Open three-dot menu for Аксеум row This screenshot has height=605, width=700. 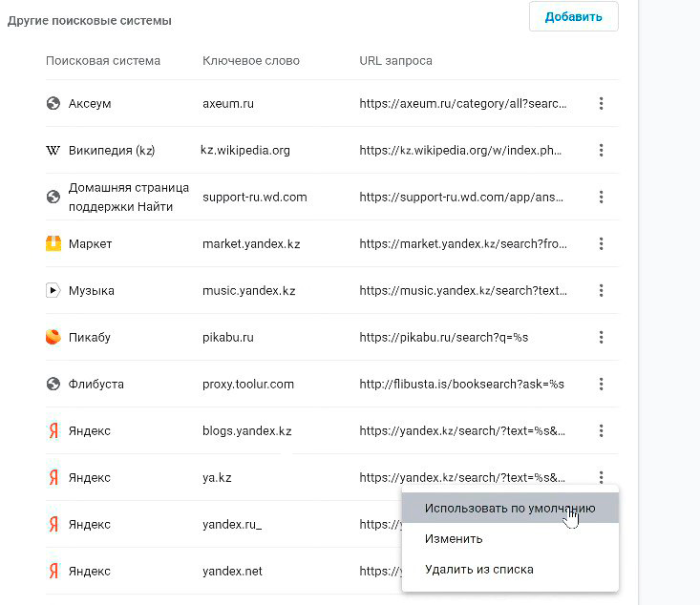(x=601, y=103)
